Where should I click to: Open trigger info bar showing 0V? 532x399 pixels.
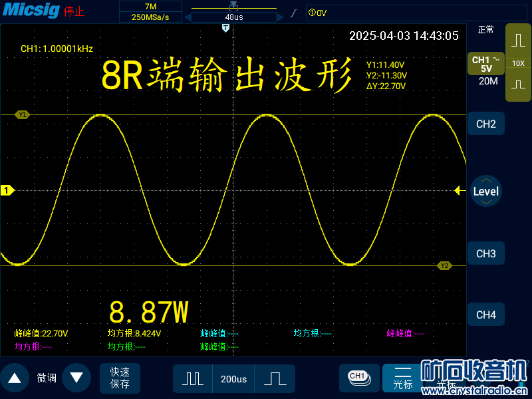pos(416,13)
